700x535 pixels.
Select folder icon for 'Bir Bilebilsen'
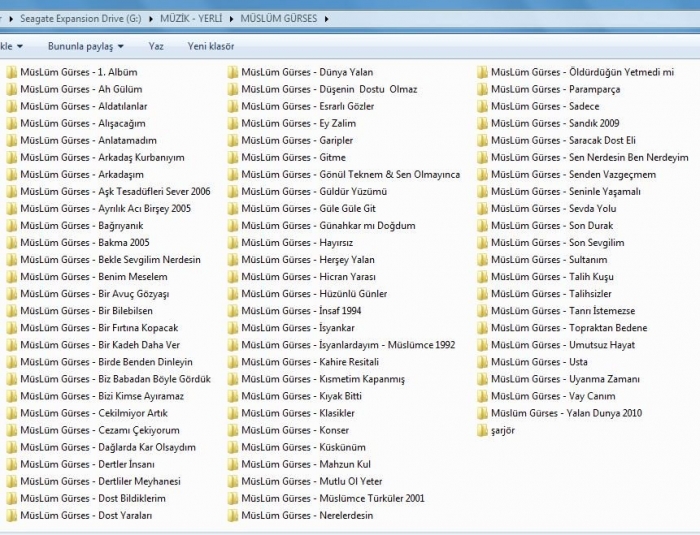coord(12,311)
